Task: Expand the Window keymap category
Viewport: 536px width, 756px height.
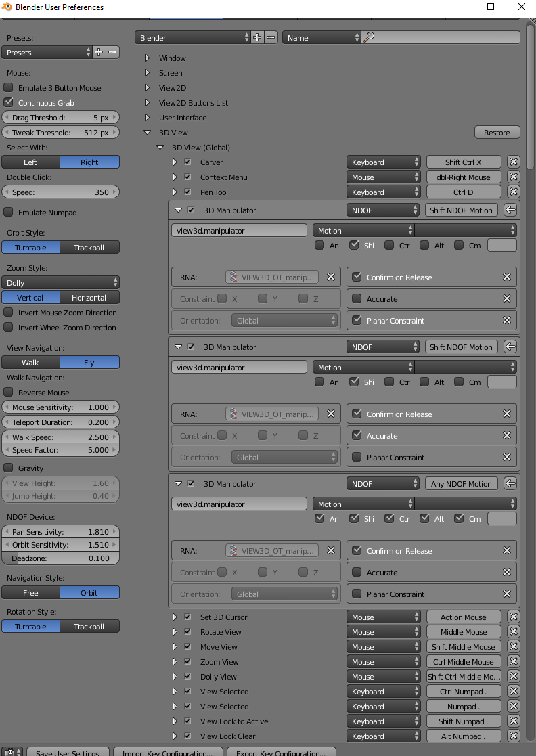Action: (148, 58)
